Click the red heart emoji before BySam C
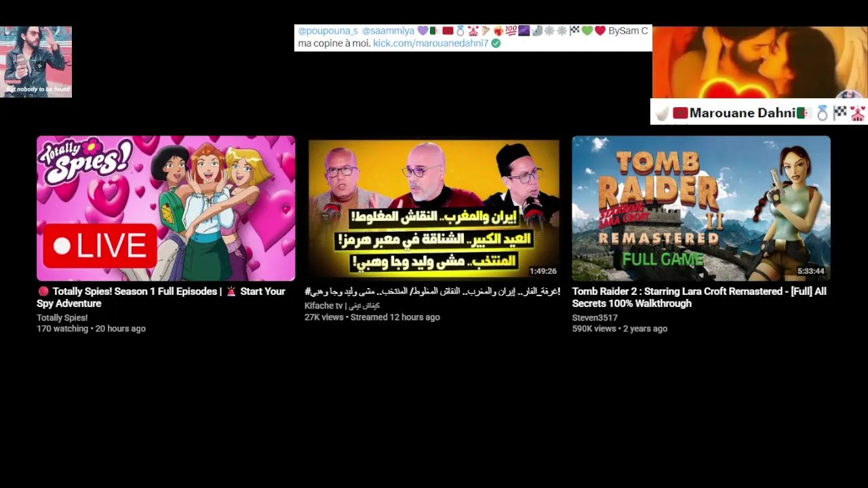This screenshot has height=488, width=868. (600, 31)
